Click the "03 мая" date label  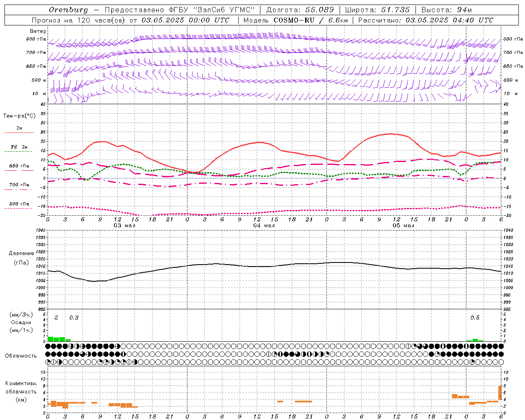[x=124, y=226]
